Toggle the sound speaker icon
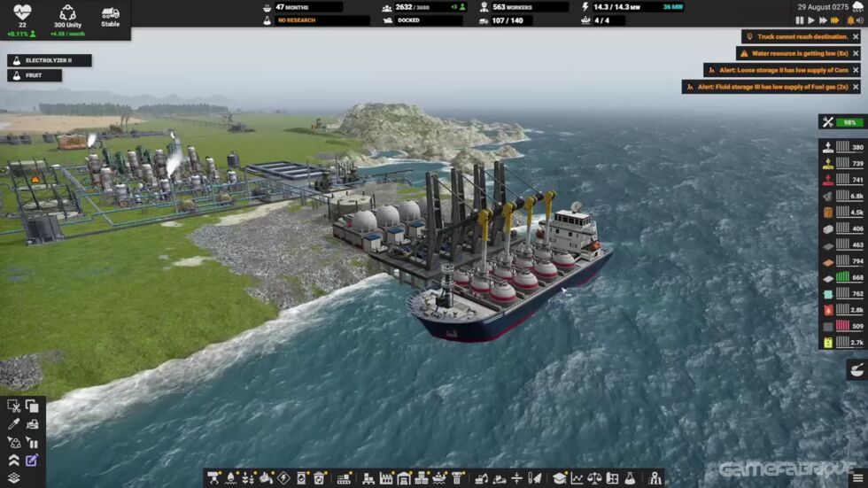The image size is (868, 488). point(860,20)
